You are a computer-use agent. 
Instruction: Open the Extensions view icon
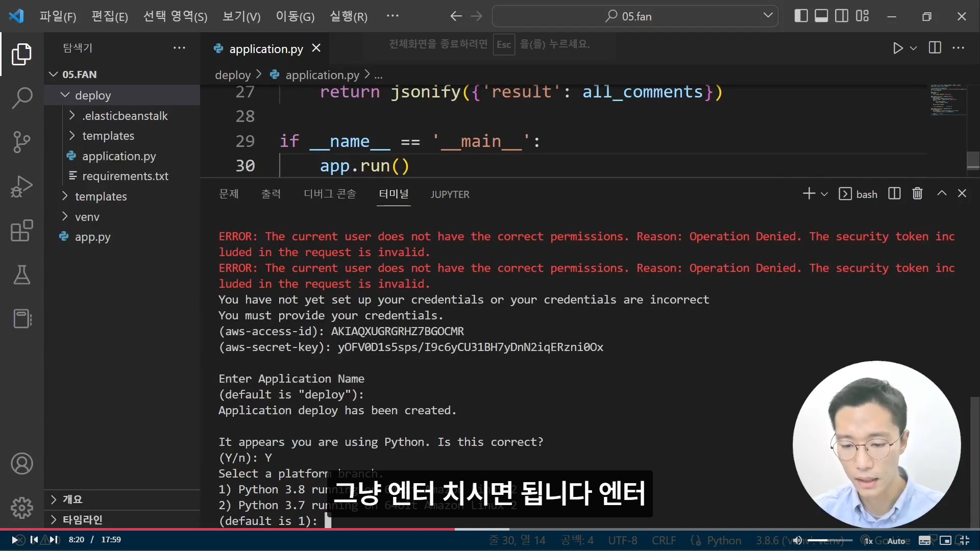[x=21, y=231]
